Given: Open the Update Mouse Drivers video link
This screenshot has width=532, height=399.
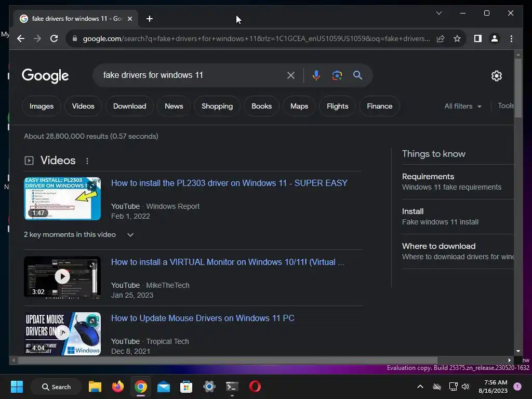Looking at the screenshot, I should point(203,318).
